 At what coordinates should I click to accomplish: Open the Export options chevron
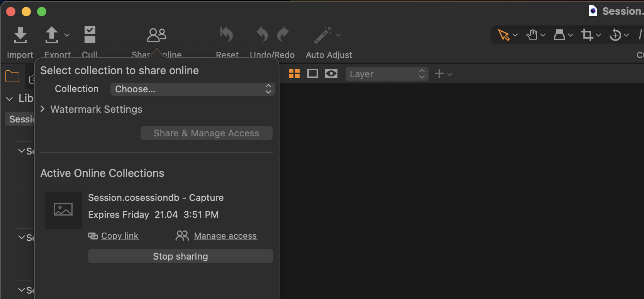pyautogui.click(x=67, y=35)
